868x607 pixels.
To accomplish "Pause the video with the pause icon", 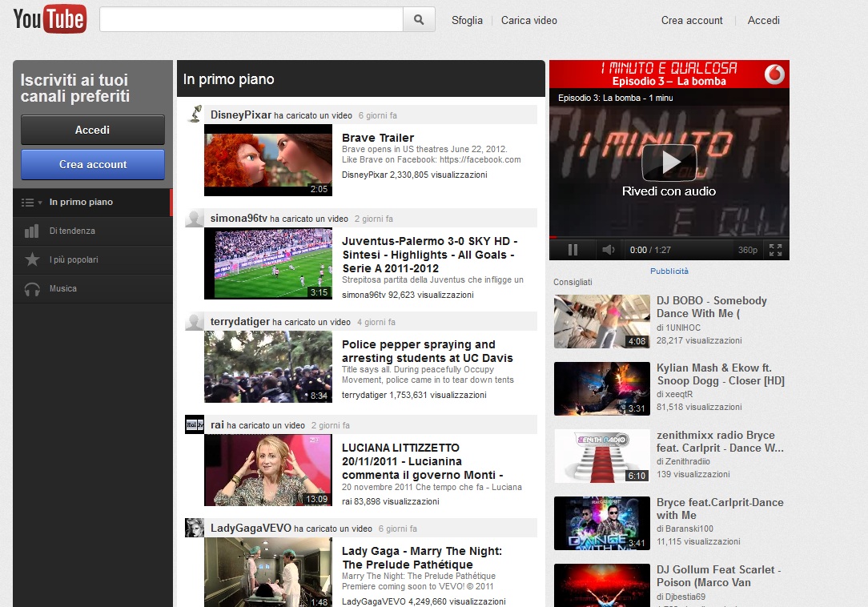I will [x=573, y=250].
